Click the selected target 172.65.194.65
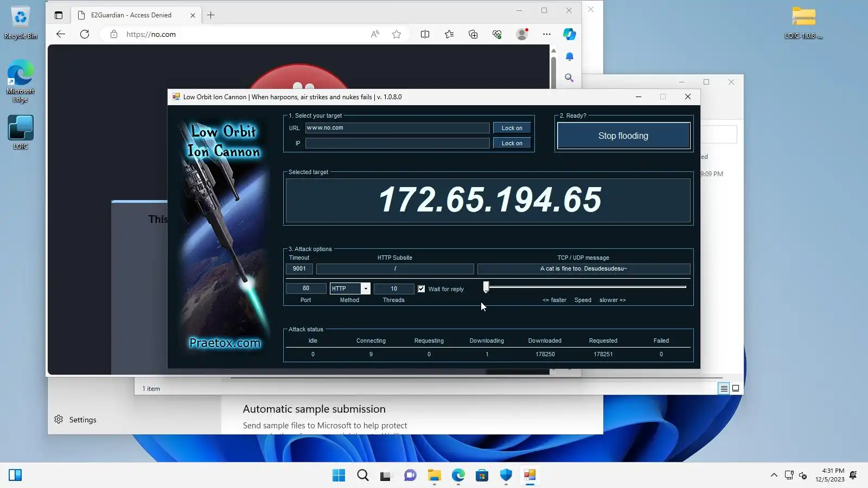Screen dimensions: 868x488 click(x=489, y=200)
